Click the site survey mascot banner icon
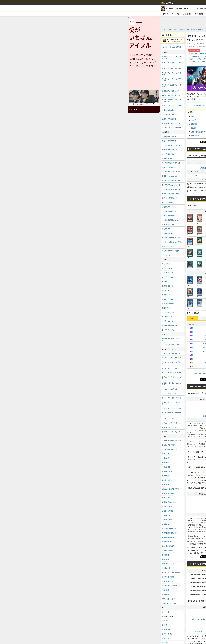Viewport: 206px width, 644px height. pyautogui.click(x=164, y=40)
